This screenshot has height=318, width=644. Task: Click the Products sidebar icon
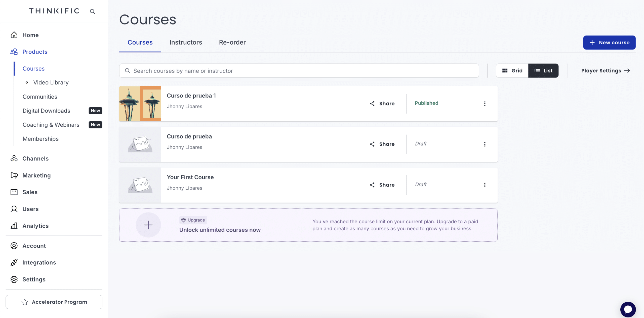coord(14,52)
